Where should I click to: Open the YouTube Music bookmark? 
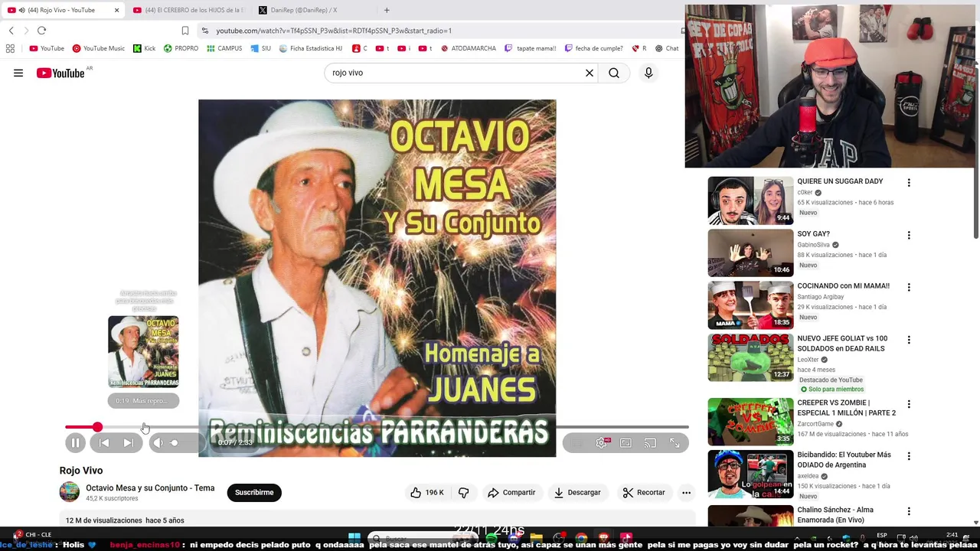pos(99,48)
